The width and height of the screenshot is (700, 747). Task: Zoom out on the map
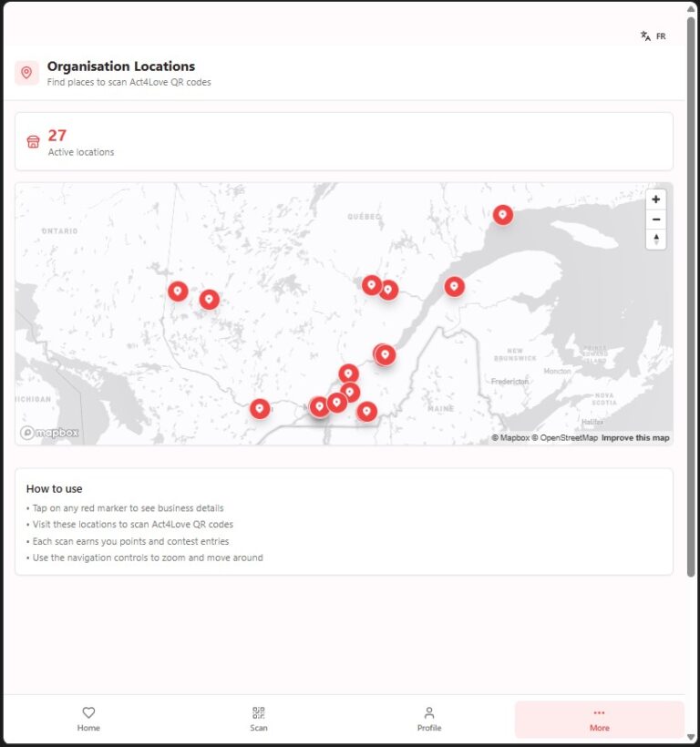pyautogui.click(x=655, y=220)
